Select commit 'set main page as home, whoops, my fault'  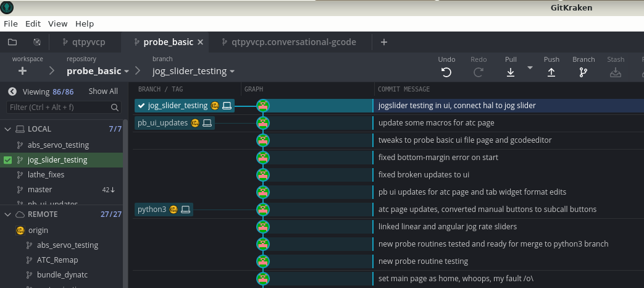(456, 278)
